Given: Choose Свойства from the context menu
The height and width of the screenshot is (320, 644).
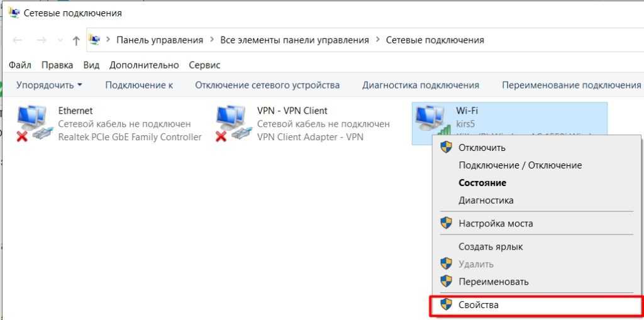Looking at the screenshot, I should (x=479, y=305).
